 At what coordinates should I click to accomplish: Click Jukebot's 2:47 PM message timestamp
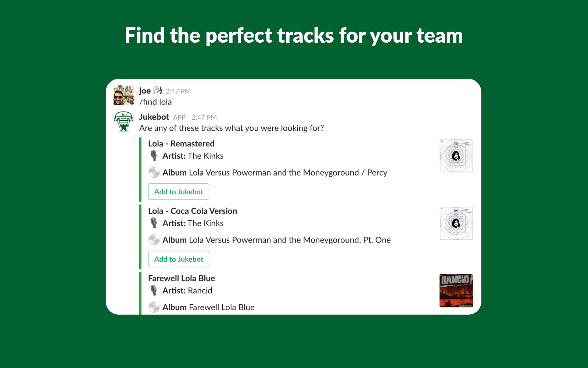[x=204, y=117]
